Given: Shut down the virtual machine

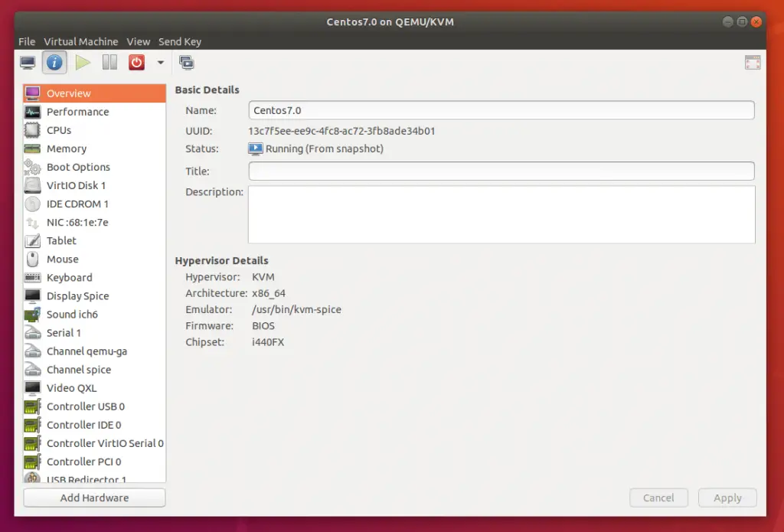Looking at the screenshot, I should click(x=136, y=63).
